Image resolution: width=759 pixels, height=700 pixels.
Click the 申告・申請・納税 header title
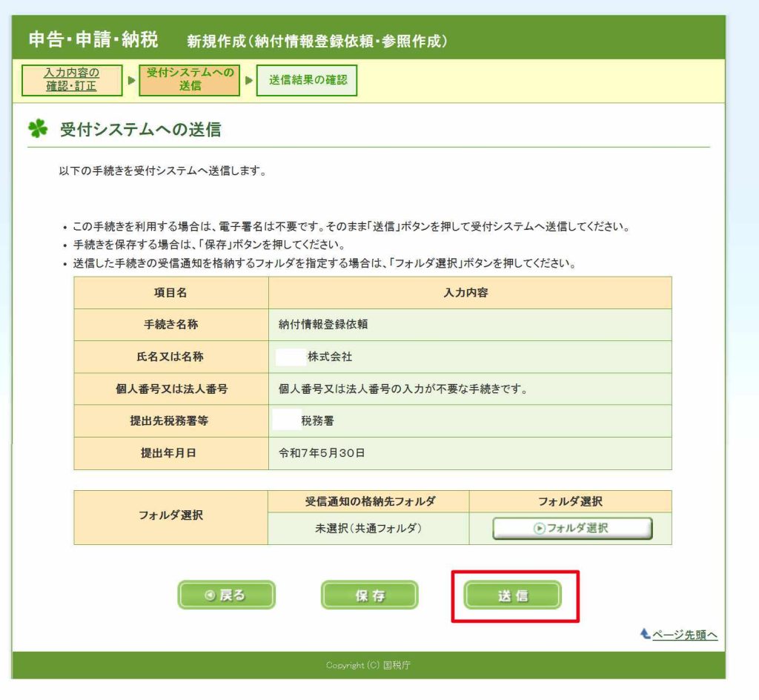tap(93, 39)
